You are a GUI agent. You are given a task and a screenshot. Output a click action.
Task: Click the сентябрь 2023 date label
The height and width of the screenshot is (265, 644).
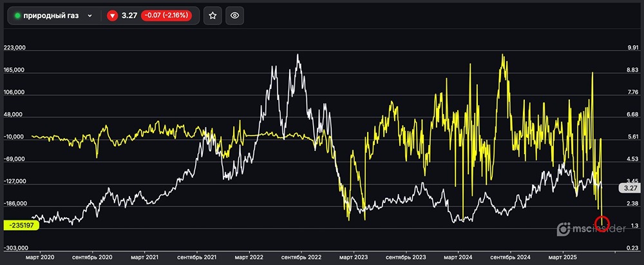coord(406,258)
